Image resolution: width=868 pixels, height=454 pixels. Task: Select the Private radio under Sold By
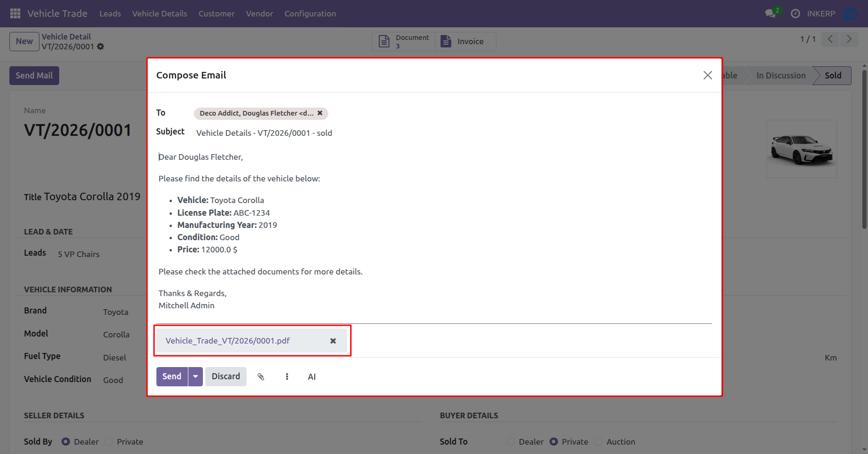tap(109, 442)
